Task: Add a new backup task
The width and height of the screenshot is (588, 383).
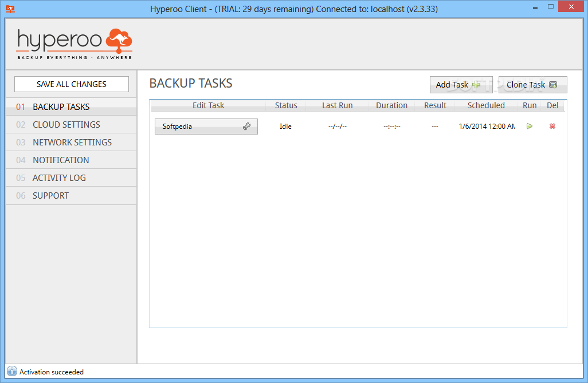Action: (x=461, y=85)
